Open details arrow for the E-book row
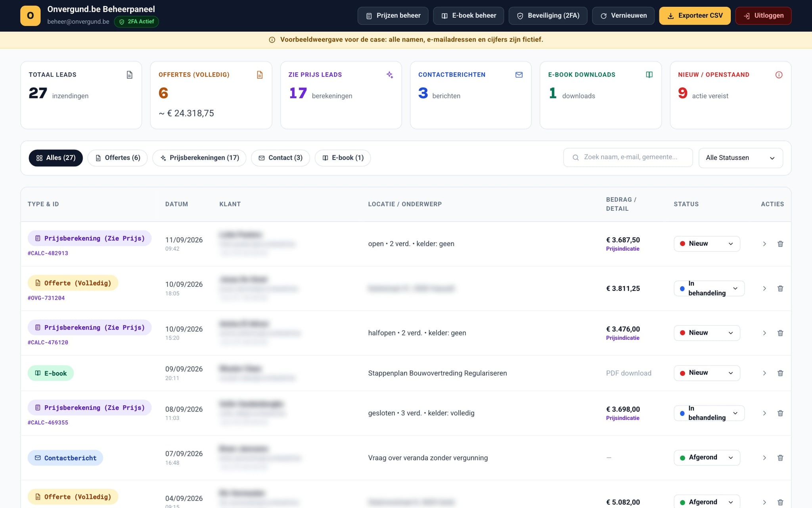The width and height of the screenshot is (812, 508). click(764, 373)
